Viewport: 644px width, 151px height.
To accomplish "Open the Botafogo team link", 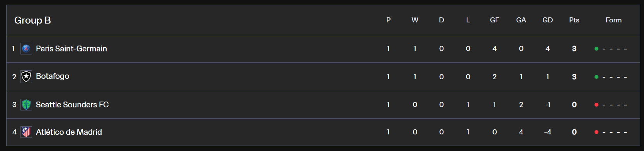I will 53,76.
